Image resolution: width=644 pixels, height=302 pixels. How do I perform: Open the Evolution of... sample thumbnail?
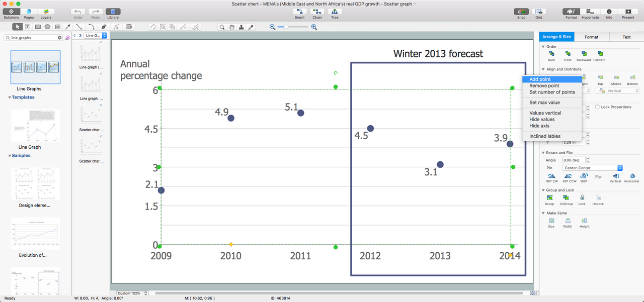point(35,234)
